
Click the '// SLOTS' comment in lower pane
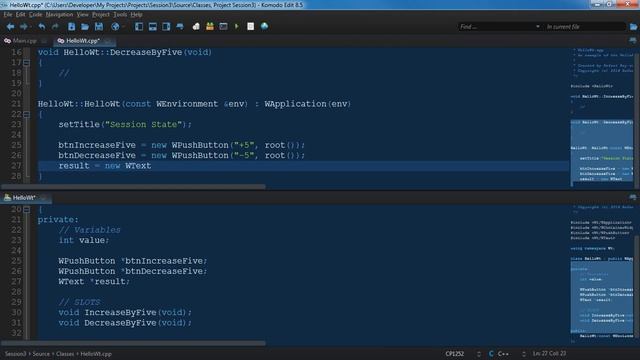point(79,302)
